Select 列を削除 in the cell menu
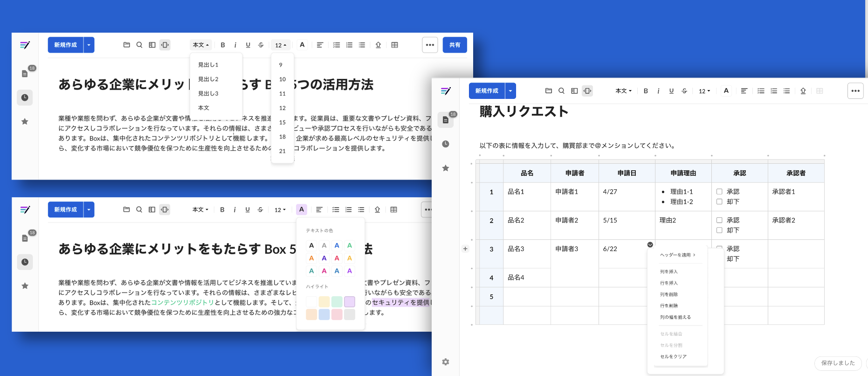Viewport: 868px width, 376px height. click(x=669, y=294)
